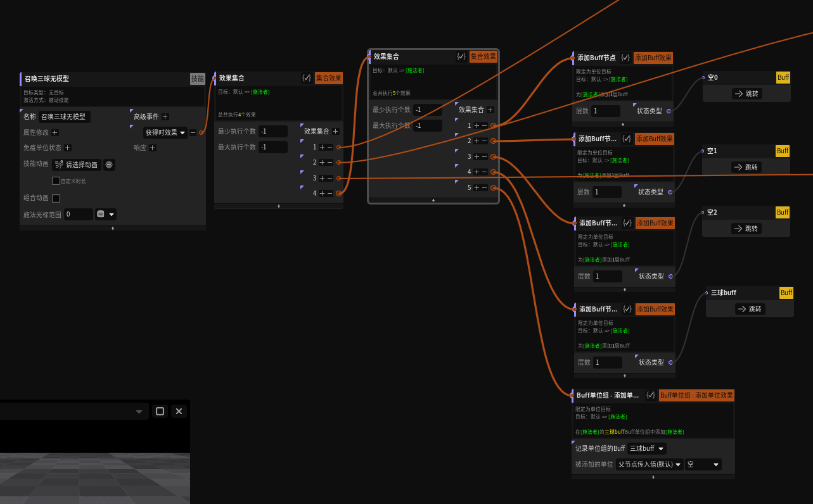Open the 记录单位组的Buff dropdown 三球buff
The height and width of the screenshot is (504, 813).
(x=647, y=448)
